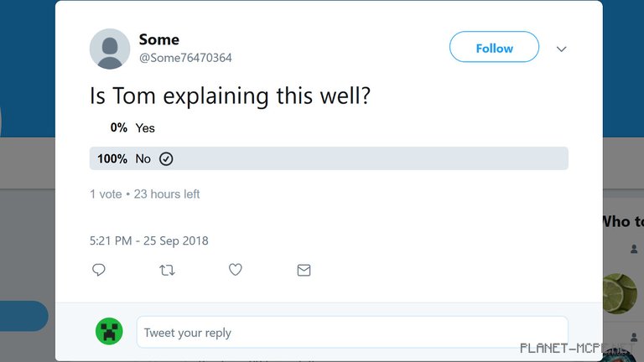Click the green Creeper avatar
This screenshot has height=362, width=644.
click(x=109, y=332)
